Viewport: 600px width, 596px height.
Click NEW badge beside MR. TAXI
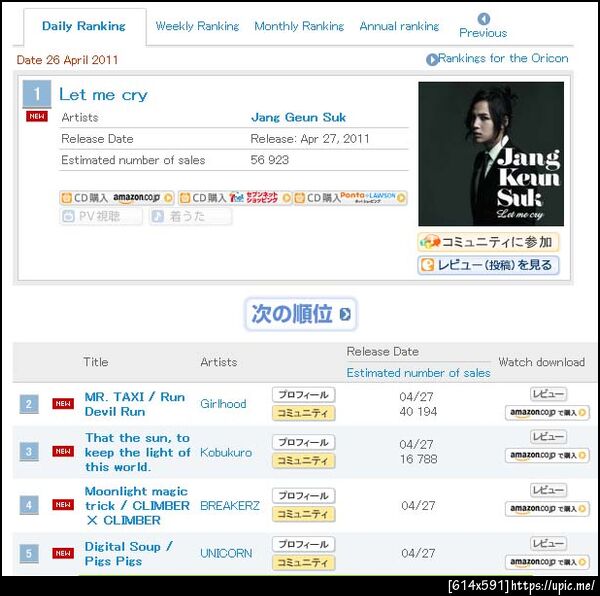click(x=63, y=404)
